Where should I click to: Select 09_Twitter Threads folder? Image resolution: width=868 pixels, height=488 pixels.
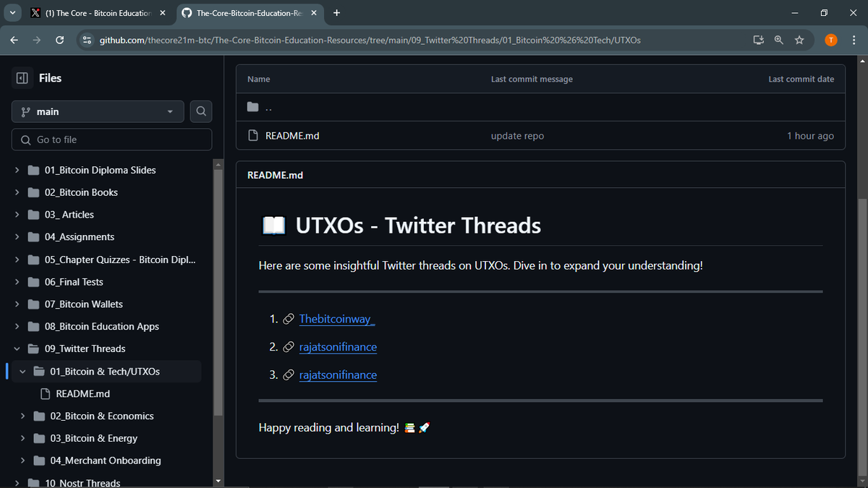(85, 348)
